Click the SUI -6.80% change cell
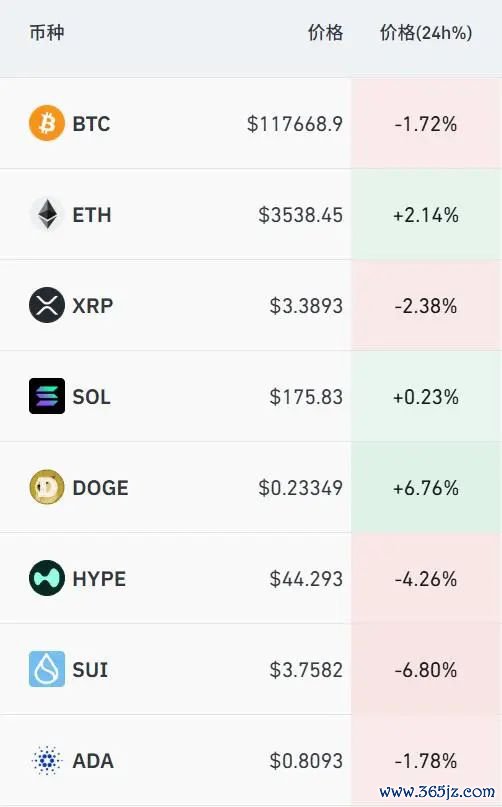The height and width of the screenshot is (807, 502). (x=426, y=670)
